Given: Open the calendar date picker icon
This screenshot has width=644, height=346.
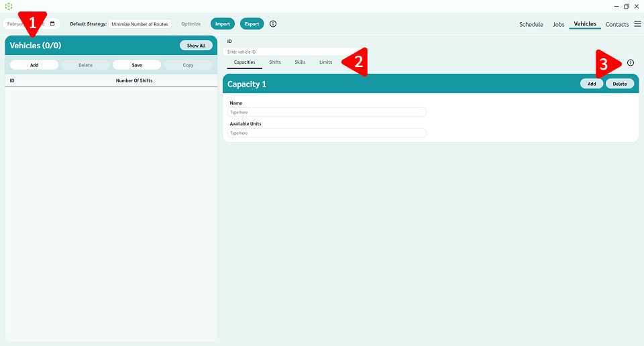Looking at the screenshot, I should [52, 23].
